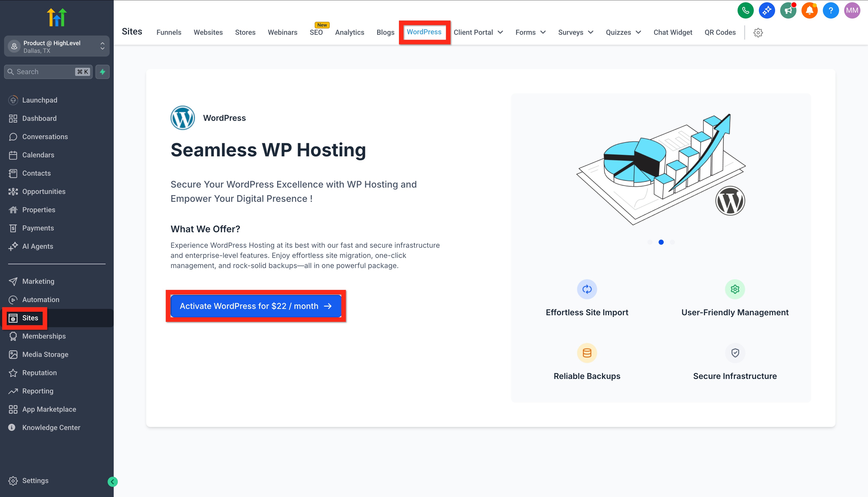The height and width of the screenshot is (497, 868).
Task: Switch to the Funnels tab
Action: pos(169,32)
